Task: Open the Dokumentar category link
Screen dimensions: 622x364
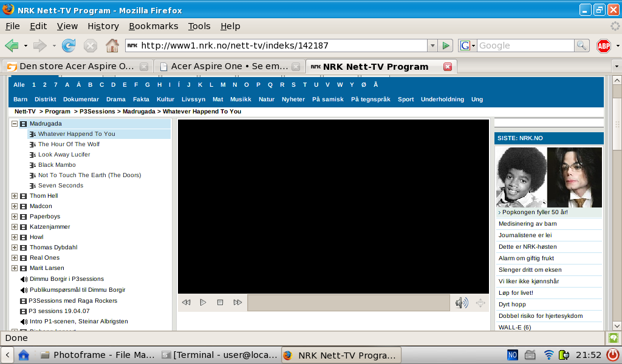Action: [81, 99]
